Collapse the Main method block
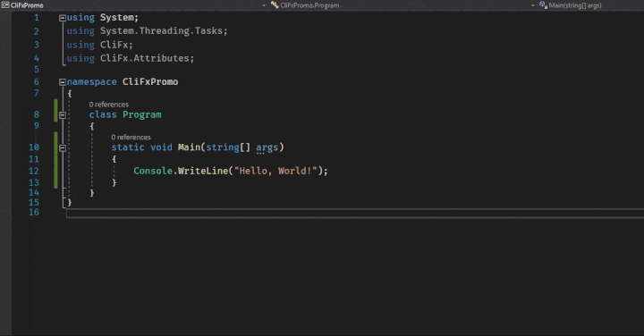This screenshot has height=336, width=644. pyautogui.click(x=63, y=148)
